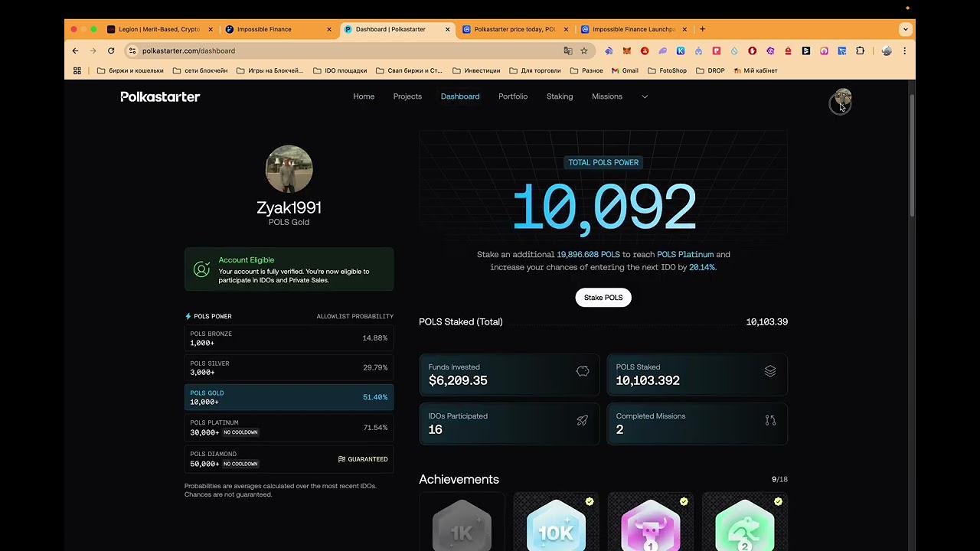980x551 pixels.
Task: Open the Staking page
Action: 560,96
